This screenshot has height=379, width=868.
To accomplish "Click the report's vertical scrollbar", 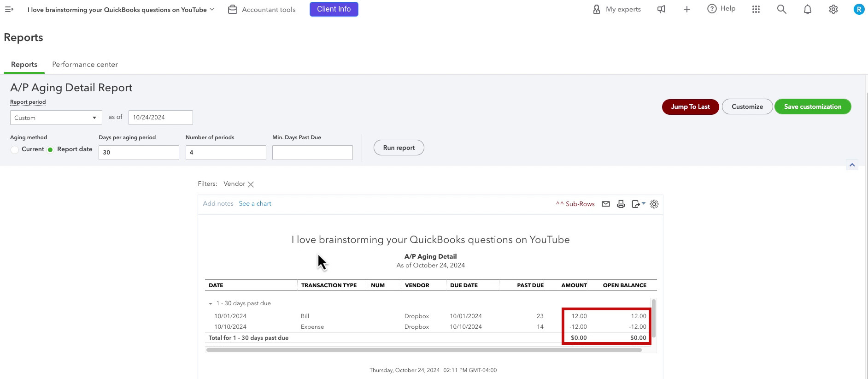I will point(653,318).
